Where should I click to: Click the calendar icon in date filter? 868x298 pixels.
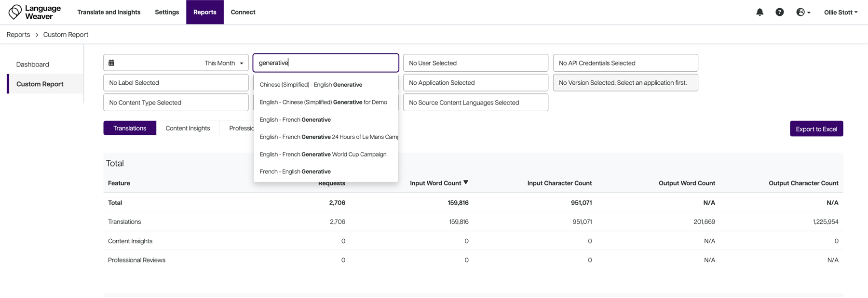pyautogui.click(x=111, y=63)
